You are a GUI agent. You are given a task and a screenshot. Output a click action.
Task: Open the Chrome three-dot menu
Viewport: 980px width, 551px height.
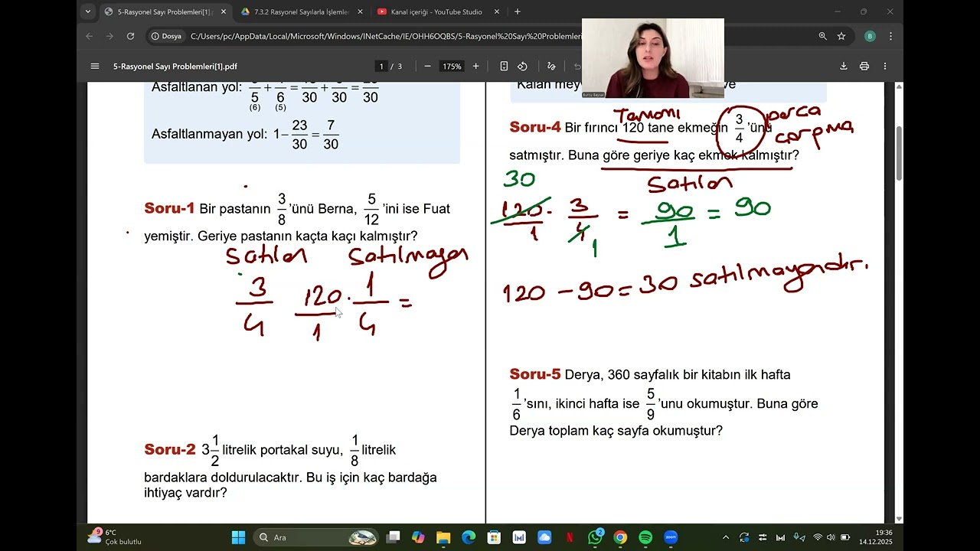[x=890, y=36]
